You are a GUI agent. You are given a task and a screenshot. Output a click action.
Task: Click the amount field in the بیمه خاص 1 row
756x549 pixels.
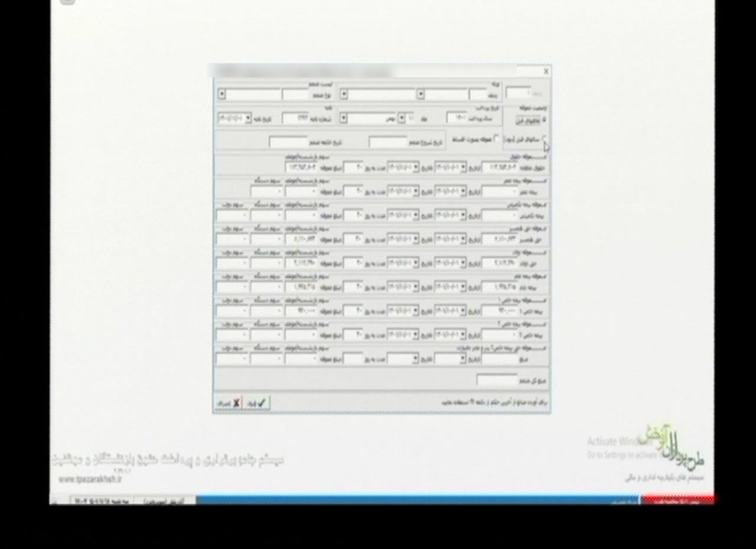pyautogui.click(x=500, y=311)
